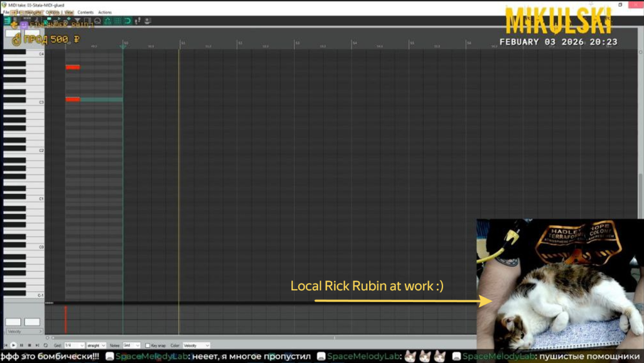The height and width of the screenshot is (363, 644).
Task: Open the Color Velocity dropdown
Action: (196, 345)
